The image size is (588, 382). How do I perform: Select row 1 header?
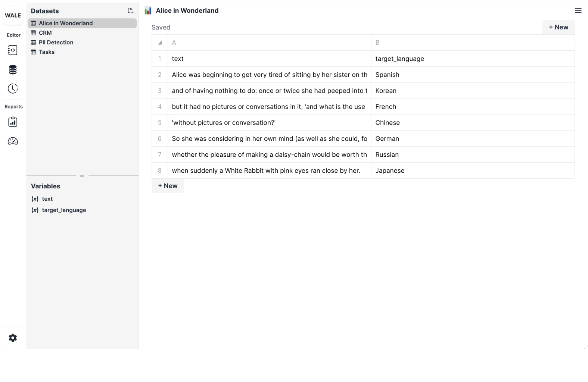160,59
